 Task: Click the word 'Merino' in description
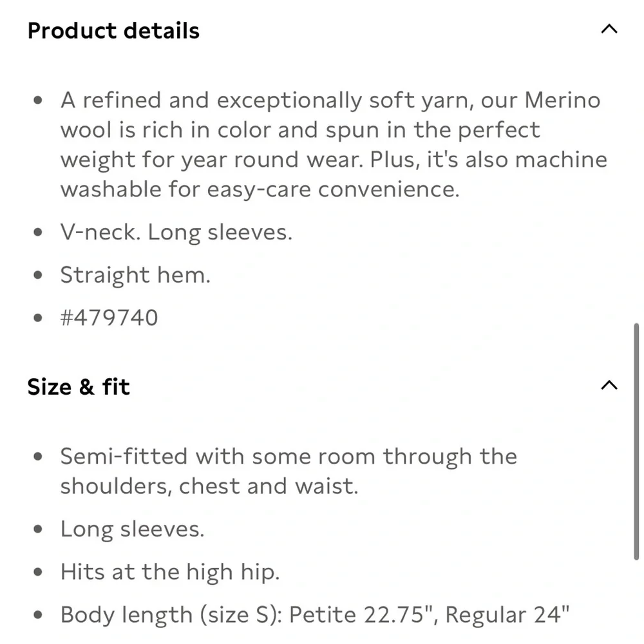pyautogui.click(x=562, y=100)
